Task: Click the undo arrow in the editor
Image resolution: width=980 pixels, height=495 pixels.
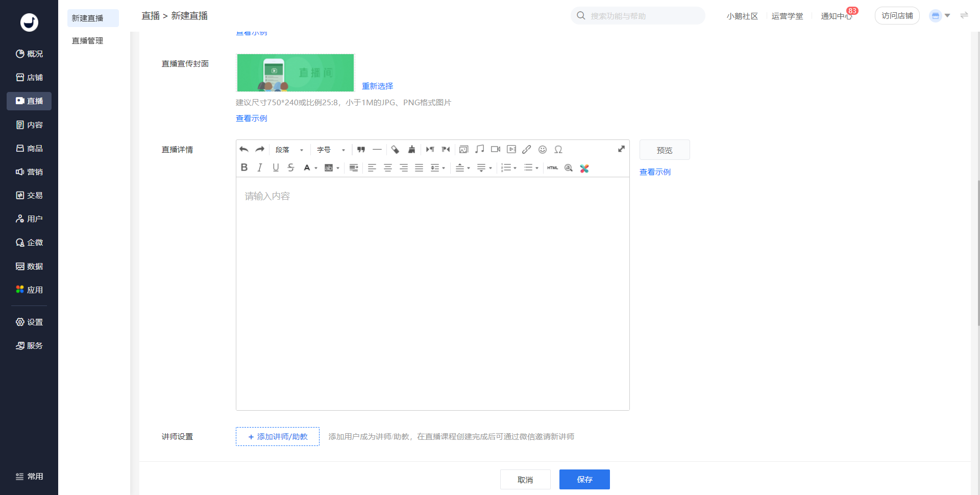Action: 244,150
